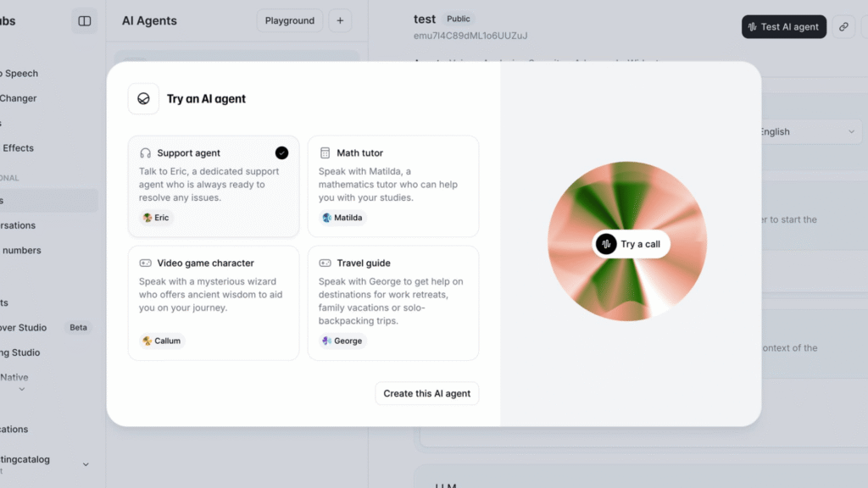Image resolution: width=868 pixels, height=488 pixels.
Task: Click the waveform icon in Try a call
Action: (606, 244)
